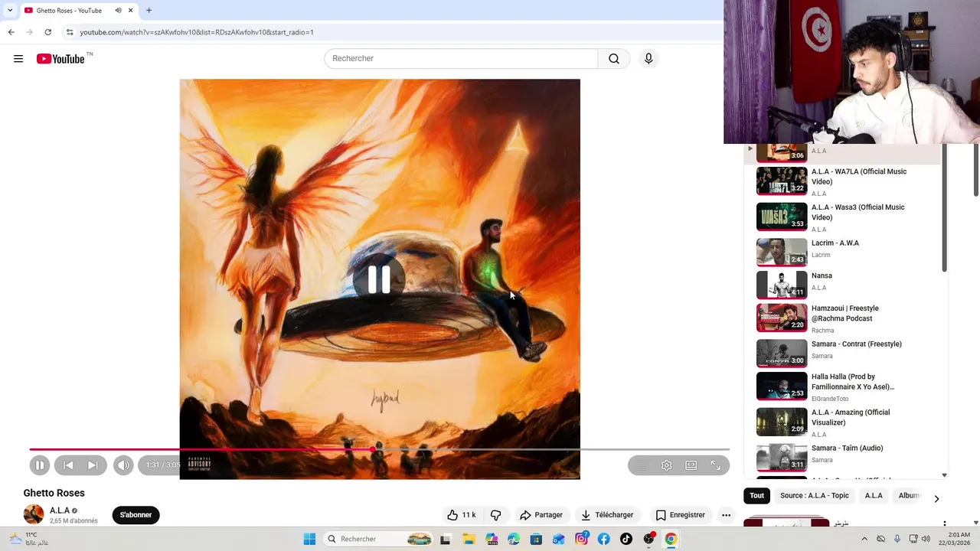
Task: Play A.L.A - WA7LA from playlist
Action: 842,182
